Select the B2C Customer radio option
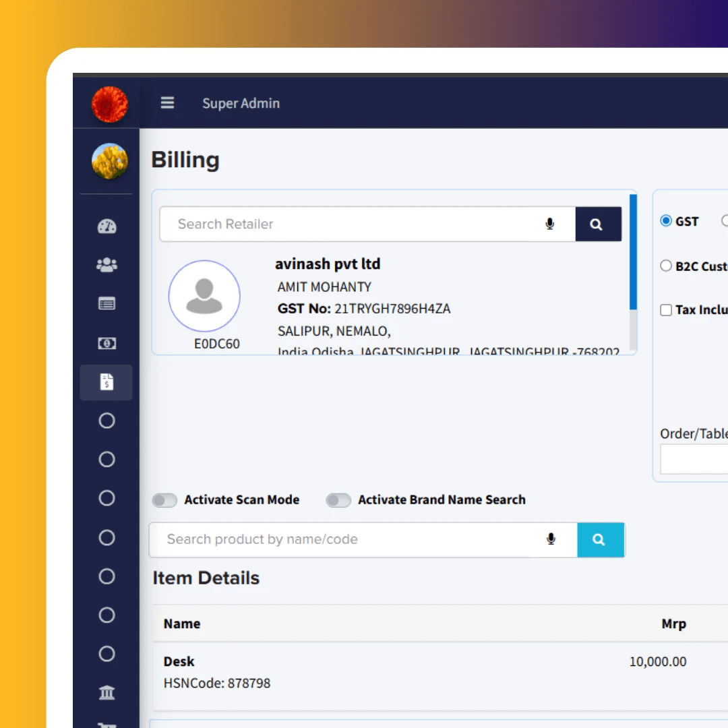Screen dimensions: 728x728 [666, 266]
